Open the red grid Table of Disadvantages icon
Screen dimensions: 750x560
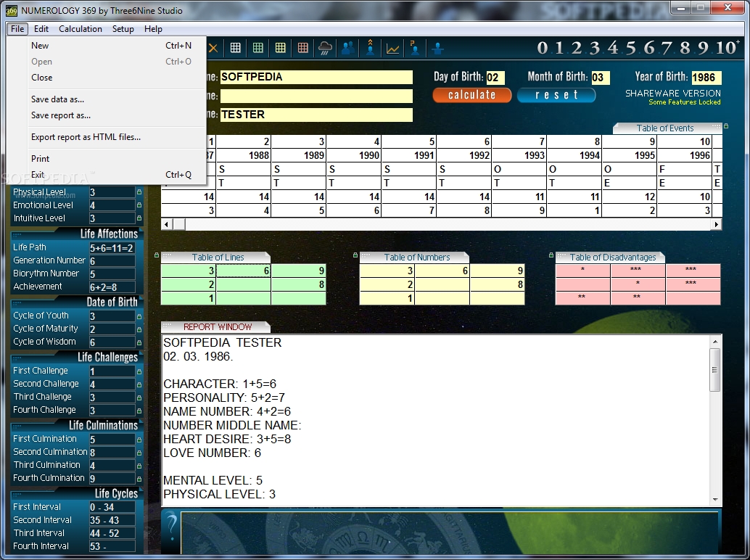(302, 48)
